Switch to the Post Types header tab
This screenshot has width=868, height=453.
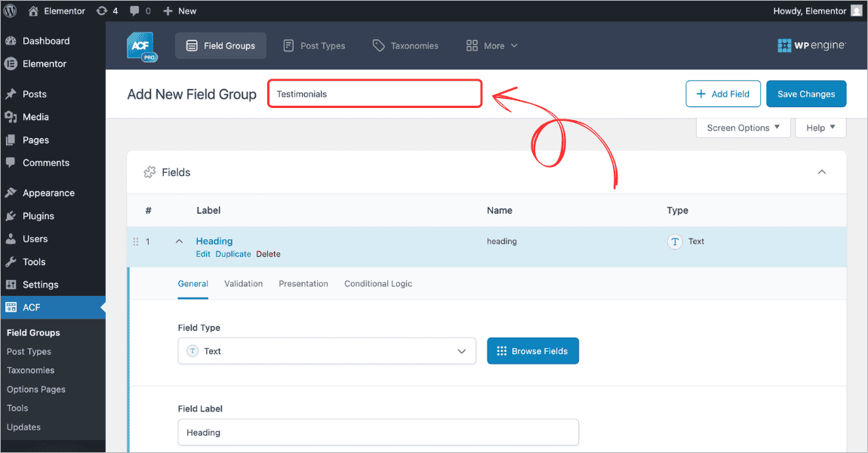[x=314, y=46]
